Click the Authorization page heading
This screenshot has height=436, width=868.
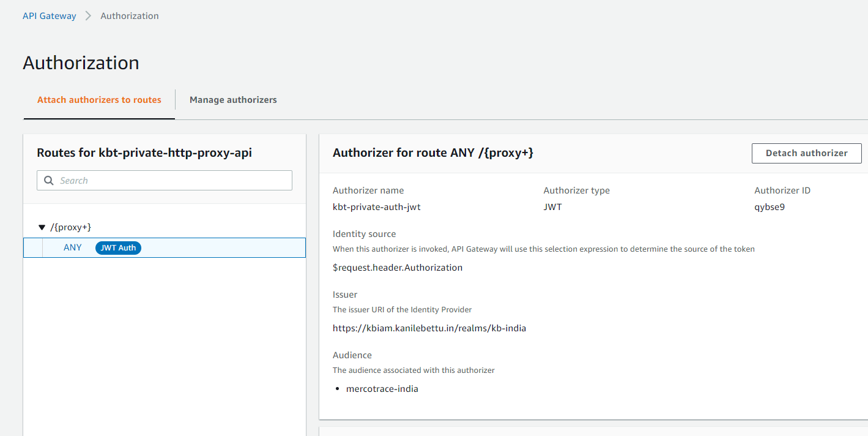coord(81,62)
